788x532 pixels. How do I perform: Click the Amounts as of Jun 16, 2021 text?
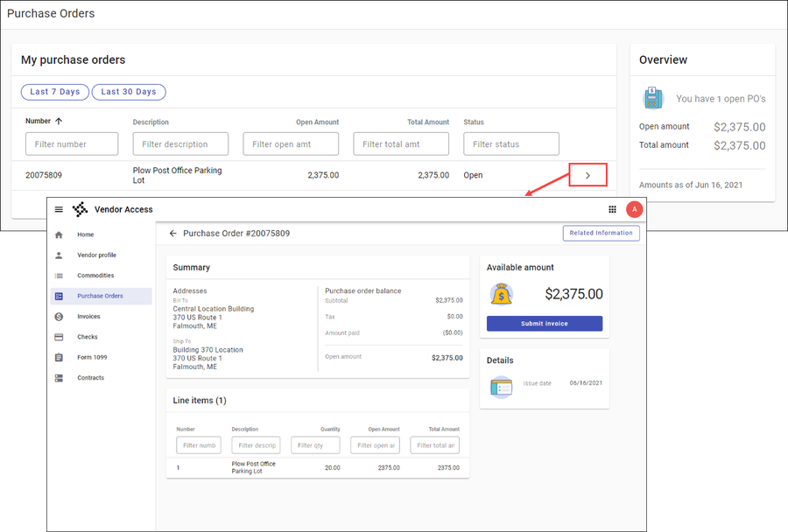click(691, 185)
